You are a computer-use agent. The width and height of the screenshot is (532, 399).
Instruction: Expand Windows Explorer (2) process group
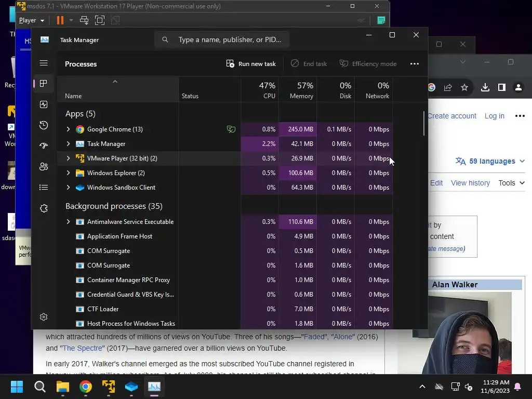coord(68,173)
